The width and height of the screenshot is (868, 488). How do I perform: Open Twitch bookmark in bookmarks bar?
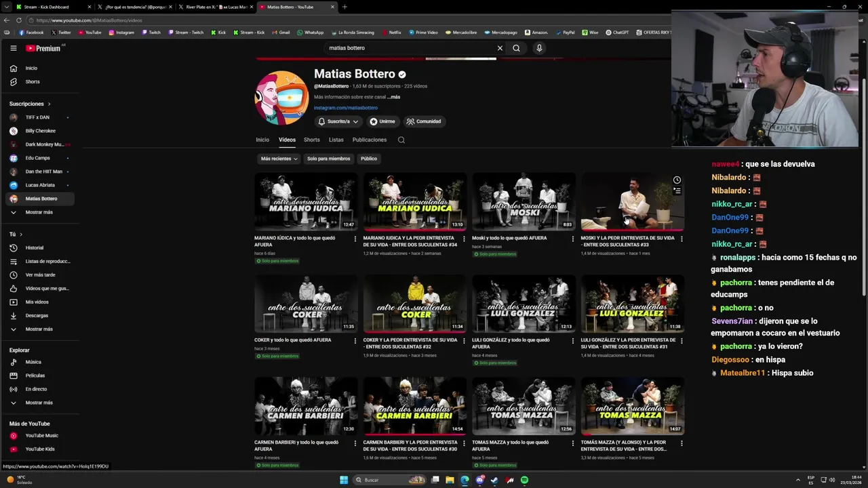click(x=151, y=33)
